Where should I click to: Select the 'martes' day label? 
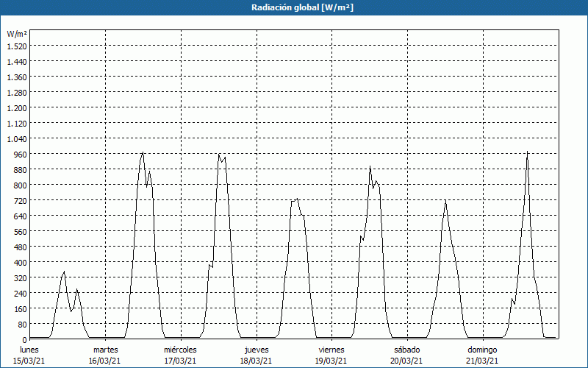pyautogui.click(x=106, y=350)
